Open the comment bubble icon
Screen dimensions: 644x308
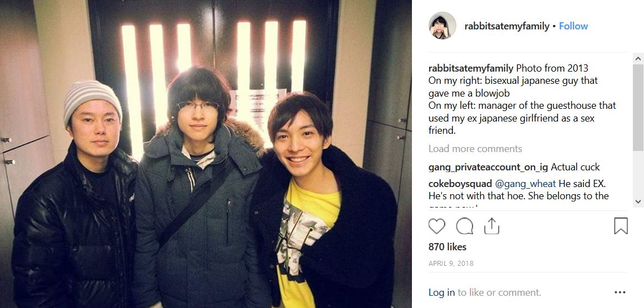click(465, 226)
